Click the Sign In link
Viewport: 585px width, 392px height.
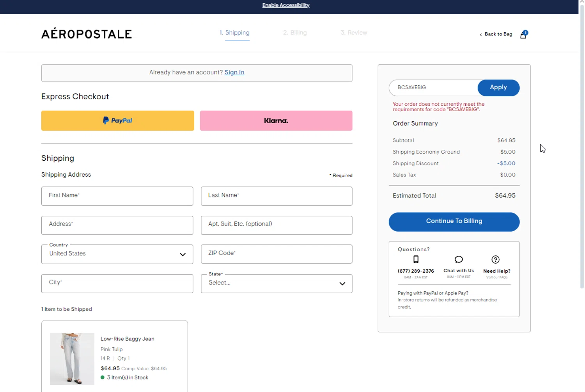click(234, 73)
